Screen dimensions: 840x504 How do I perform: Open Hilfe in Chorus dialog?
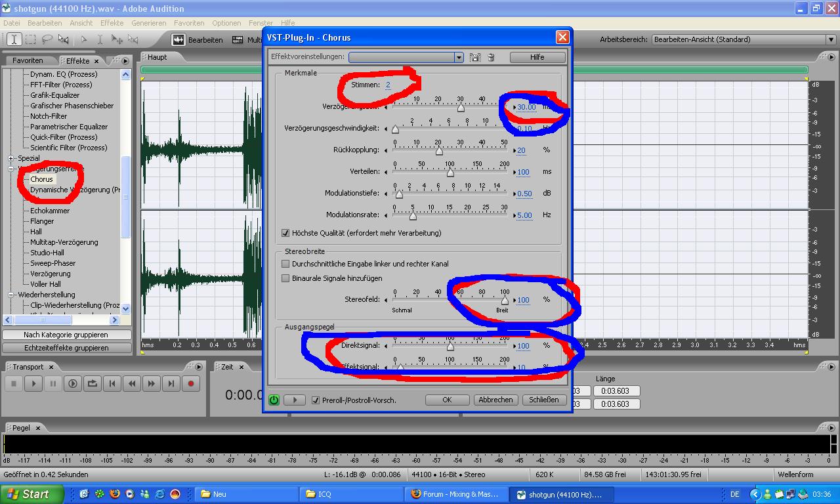[x=537, y=57]
